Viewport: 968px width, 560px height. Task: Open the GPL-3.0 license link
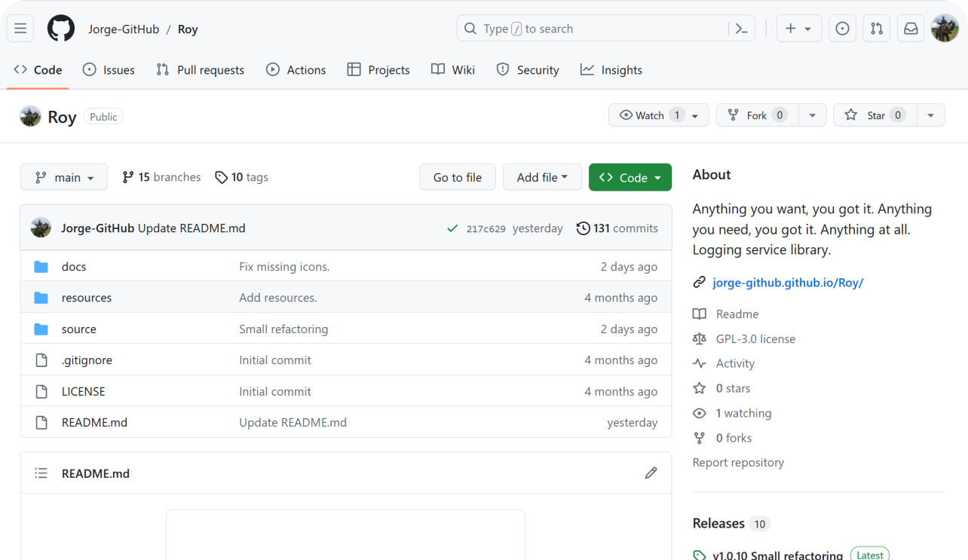click(755, 338)
